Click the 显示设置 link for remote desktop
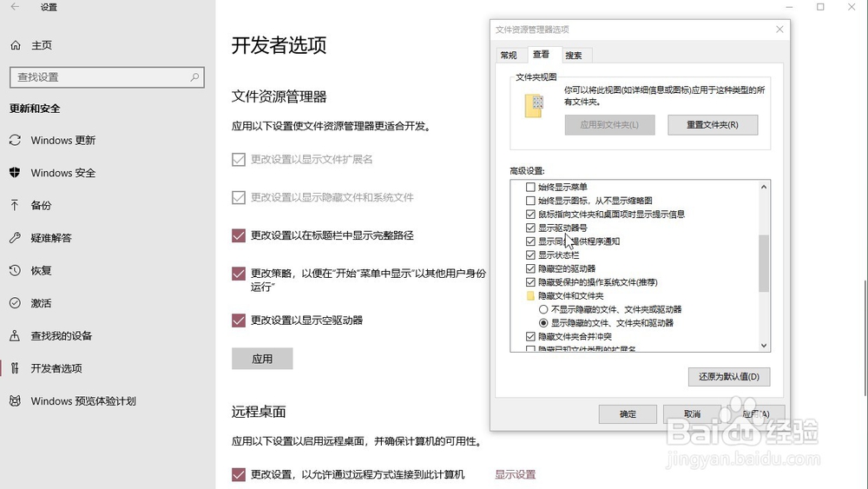This screenshot has width=868, height=489. 516,474
